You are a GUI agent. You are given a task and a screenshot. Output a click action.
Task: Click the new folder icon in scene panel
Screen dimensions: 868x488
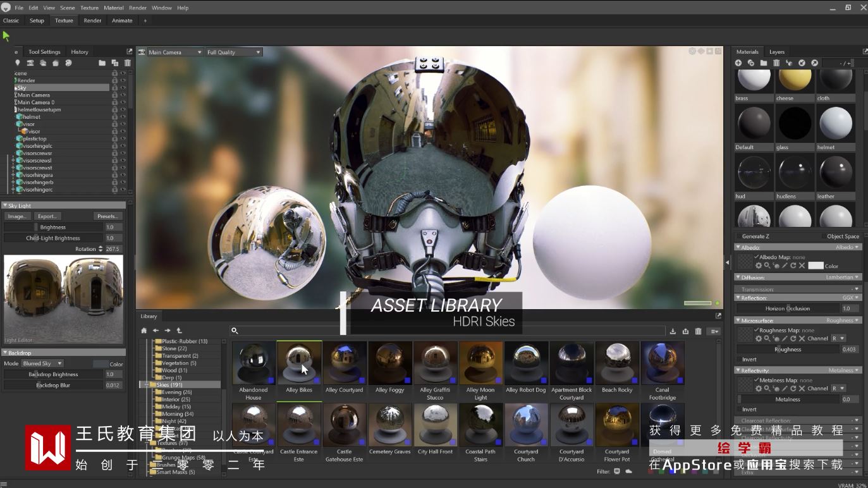pyautogui.click(x=102, y=63)
